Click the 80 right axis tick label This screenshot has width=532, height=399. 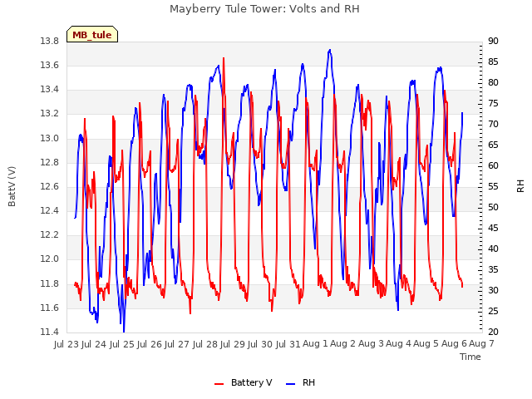point(493,83)
